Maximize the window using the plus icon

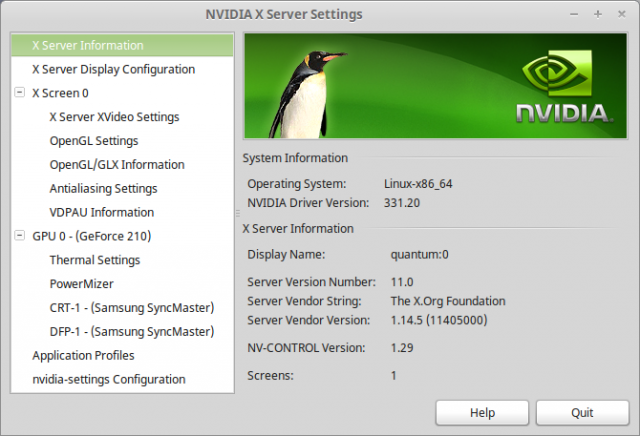pos(598,14)
